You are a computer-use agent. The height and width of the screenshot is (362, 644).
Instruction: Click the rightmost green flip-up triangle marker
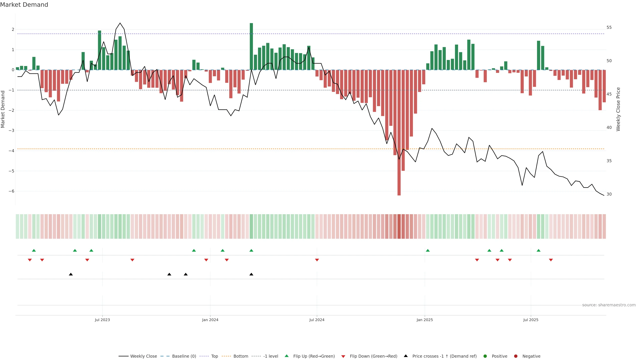coord(539,250)
